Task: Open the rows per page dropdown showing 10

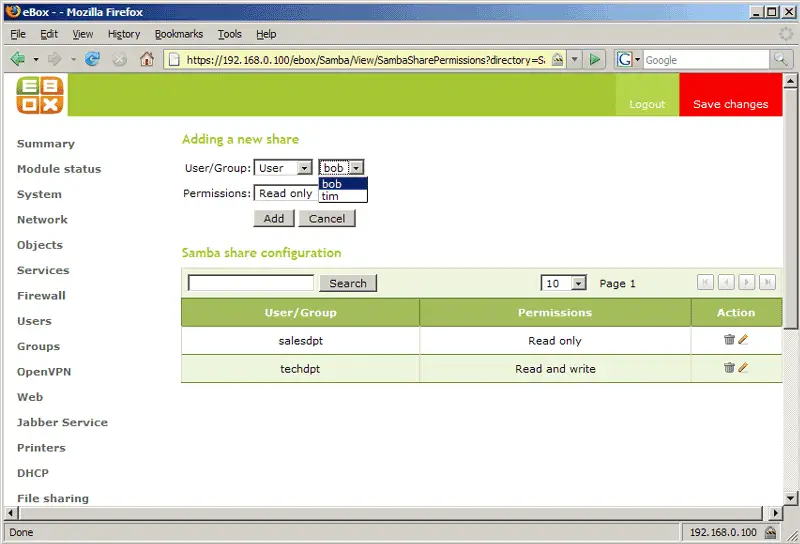Action: coord(563,283)
